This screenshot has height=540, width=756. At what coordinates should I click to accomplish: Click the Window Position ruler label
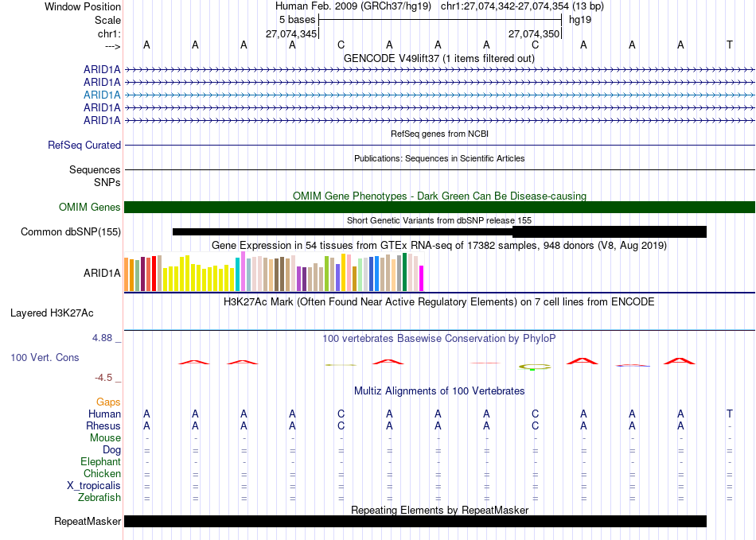(x=83, y=6)
